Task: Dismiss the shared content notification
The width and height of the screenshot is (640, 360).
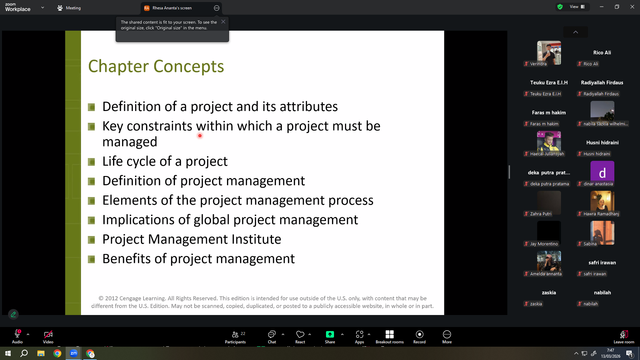Action: click(223, 22)
